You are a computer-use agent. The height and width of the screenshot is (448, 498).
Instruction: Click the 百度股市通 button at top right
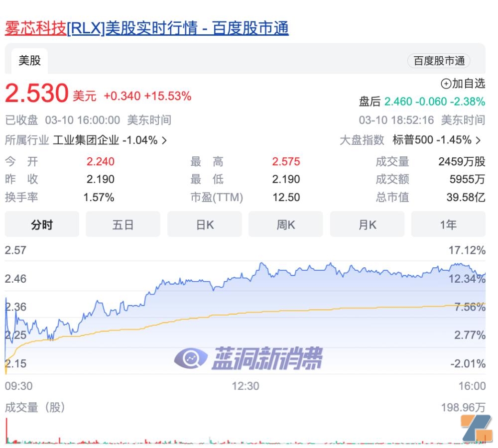point(438,61)
